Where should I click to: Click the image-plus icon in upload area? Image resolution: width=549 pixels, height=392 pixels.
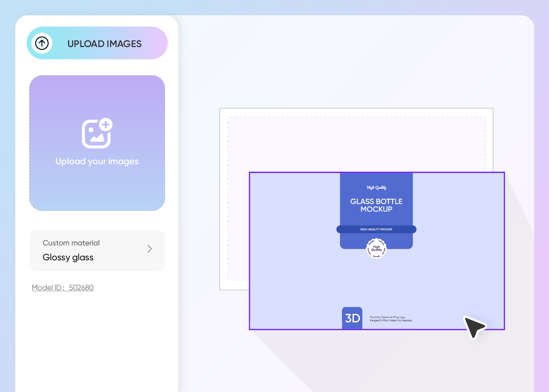coord(97,133)
